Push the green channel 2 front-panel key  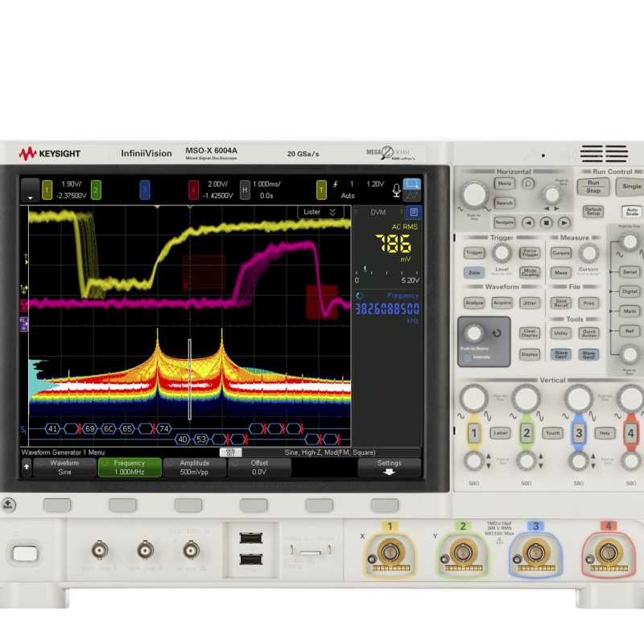526,433
